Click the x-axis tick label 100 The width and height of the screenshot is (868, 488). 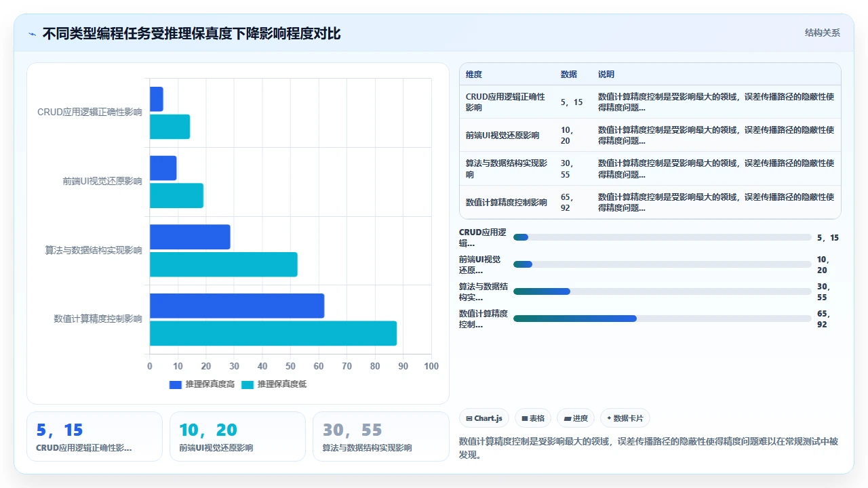(x=431, y=366)
